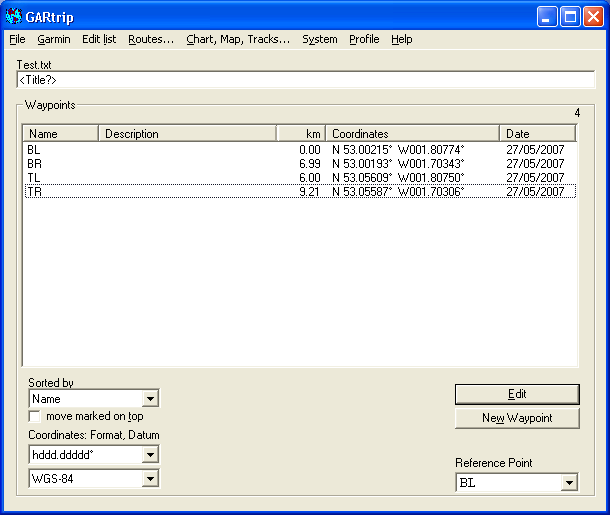Click the <Title?> text field
This screenshot has width=610, height=515.
306,80
